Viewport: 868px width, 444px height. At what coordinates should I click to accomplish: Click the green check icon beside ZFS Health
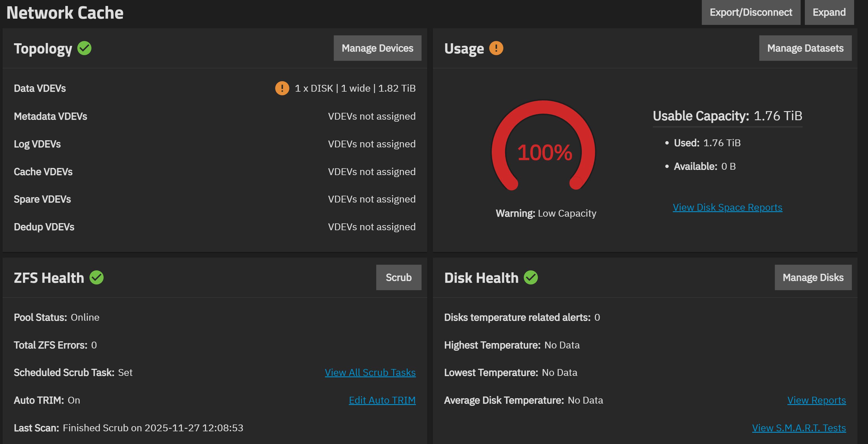tap(96, 278)
